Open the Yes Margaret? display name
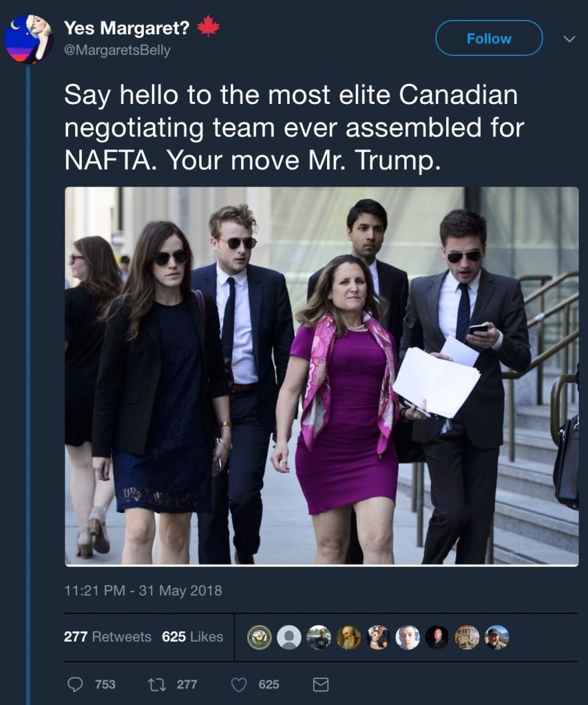This screenshot has height=705, width=588. pos(127,28)
